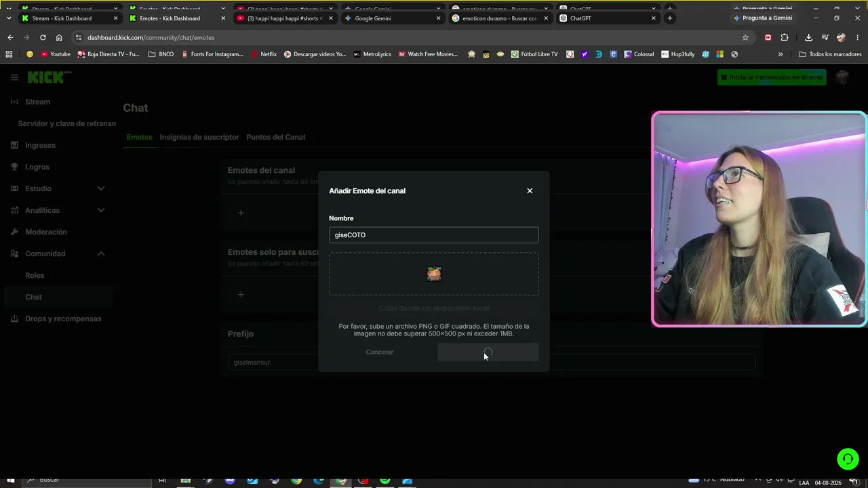Go to the browser home page
The width and height of the screenshot is (868, 488).
(59, 37)
